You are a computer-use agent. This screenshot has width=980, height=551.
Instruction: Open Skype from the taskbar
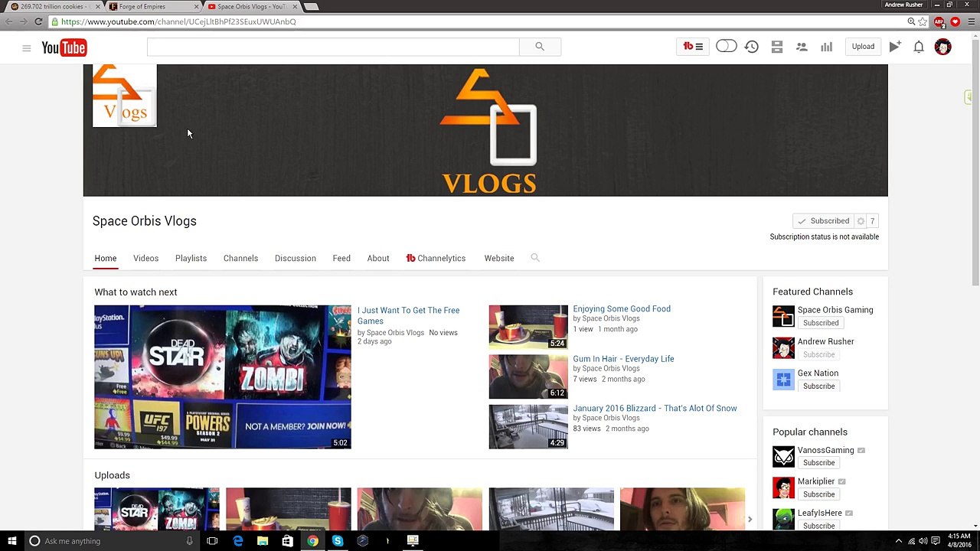pyautogui.click(x=338, y=541)
